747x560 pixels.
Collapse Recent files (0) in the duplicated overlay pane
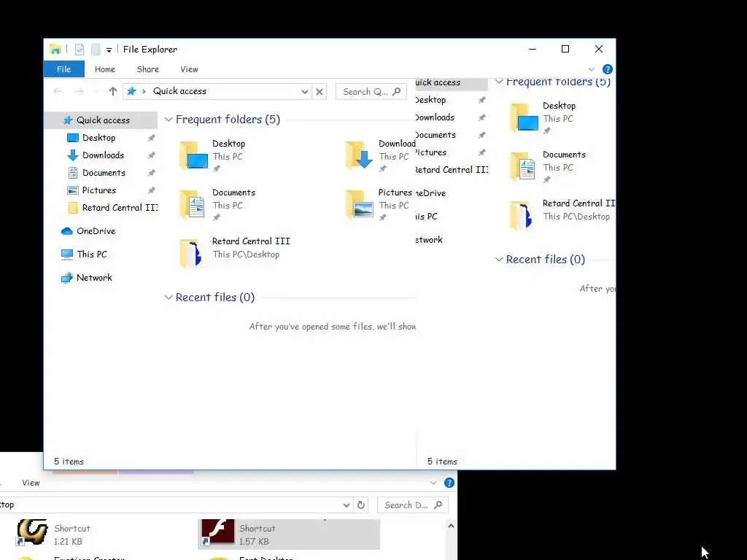[x=499, y=260]
